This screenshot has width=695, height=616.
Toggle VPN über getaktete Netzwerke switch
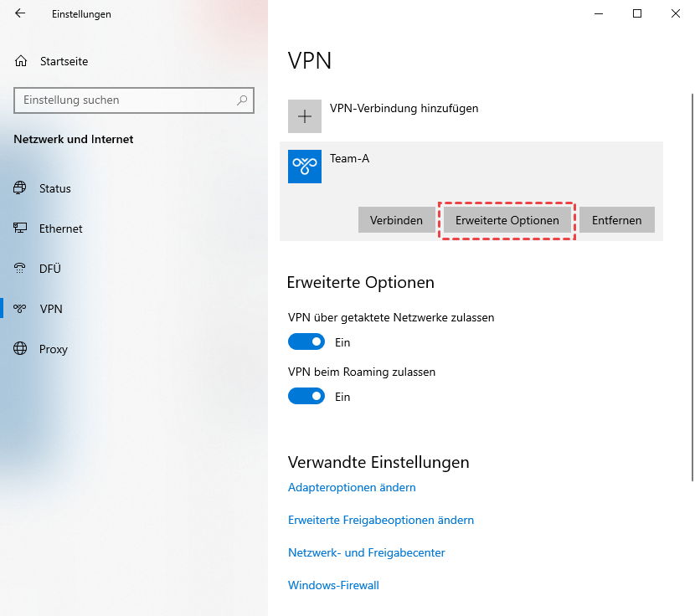[x=306, y=341]
